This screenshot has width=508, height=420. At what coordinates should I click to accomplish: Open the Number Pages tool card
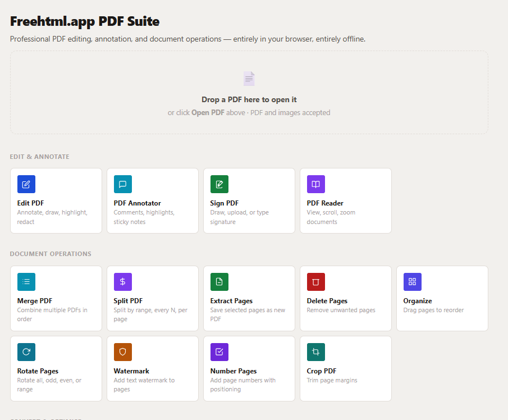[x=249, y=368]
